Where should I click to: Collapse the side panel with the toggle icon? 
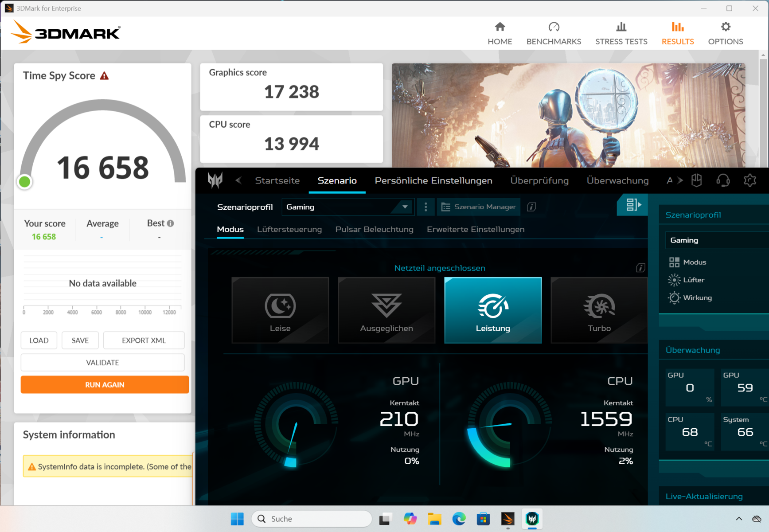point(632,205)
